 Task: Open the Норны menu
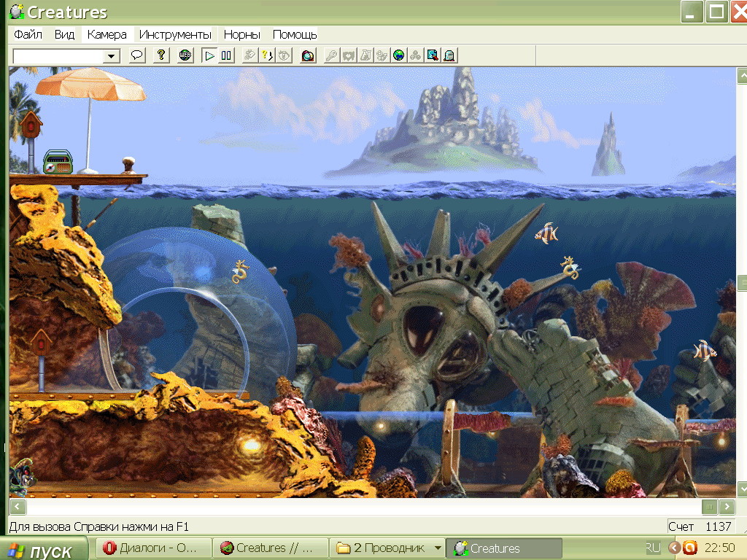coord(241,35)
